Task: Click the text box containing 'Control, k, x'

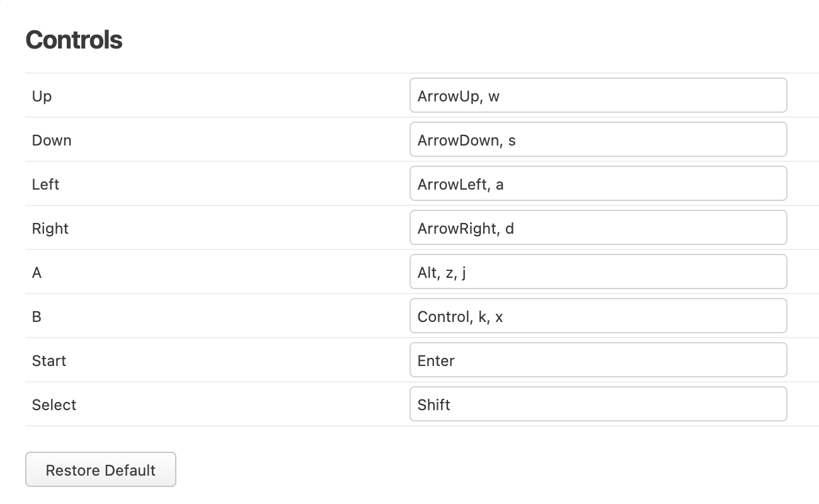Action: point(598,316)
